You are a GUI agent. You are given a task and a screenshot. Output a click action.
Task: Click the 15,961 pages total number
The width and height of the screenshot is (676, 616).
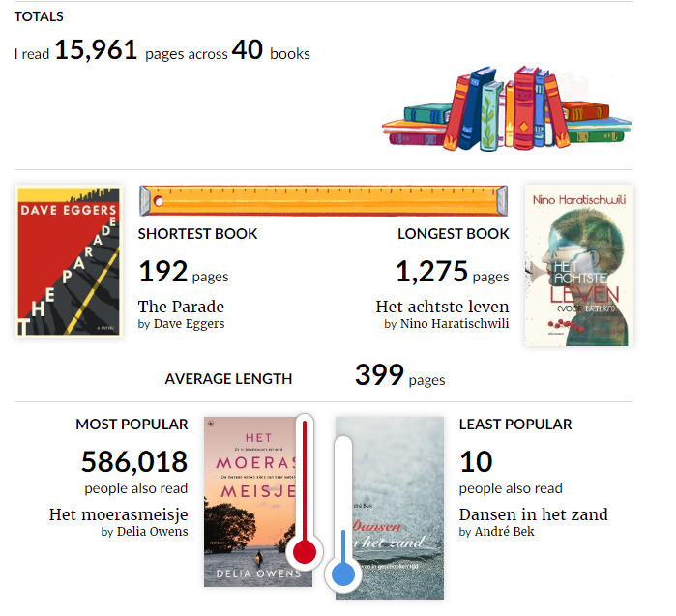pos(96,50)
